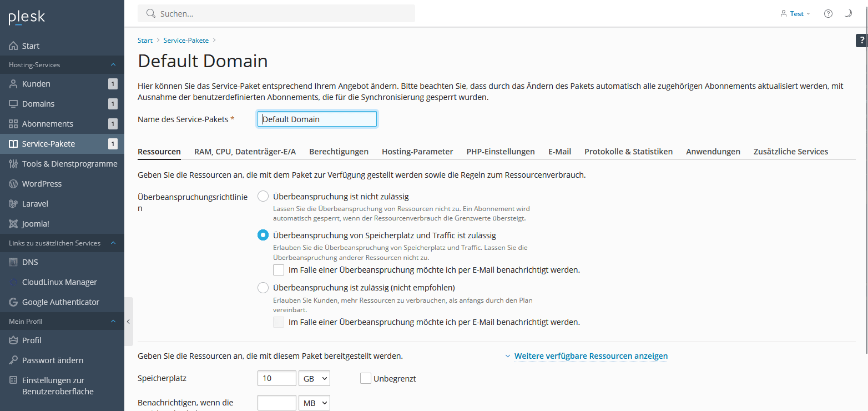Toggle dark mode moon icon

(847, 13)
